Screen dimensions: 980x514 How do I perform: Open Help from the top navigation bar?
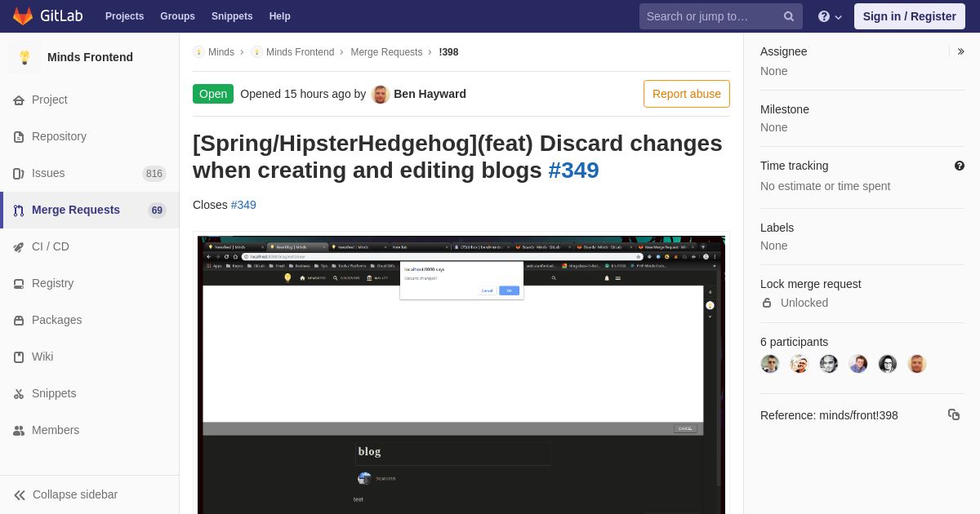[280, 16]
